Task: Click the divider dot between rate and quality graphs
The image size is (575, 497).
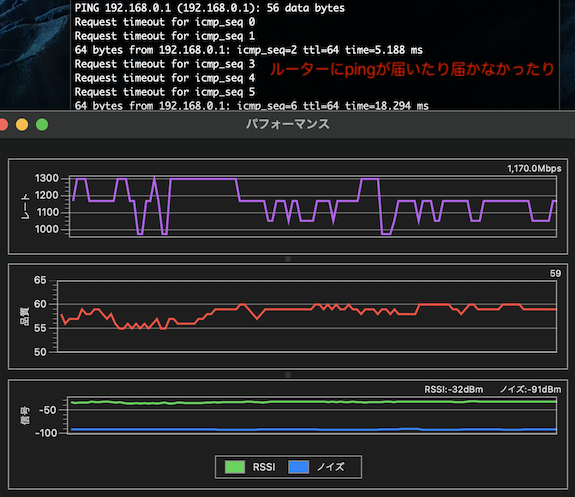Action: click(x=288, y=259)
